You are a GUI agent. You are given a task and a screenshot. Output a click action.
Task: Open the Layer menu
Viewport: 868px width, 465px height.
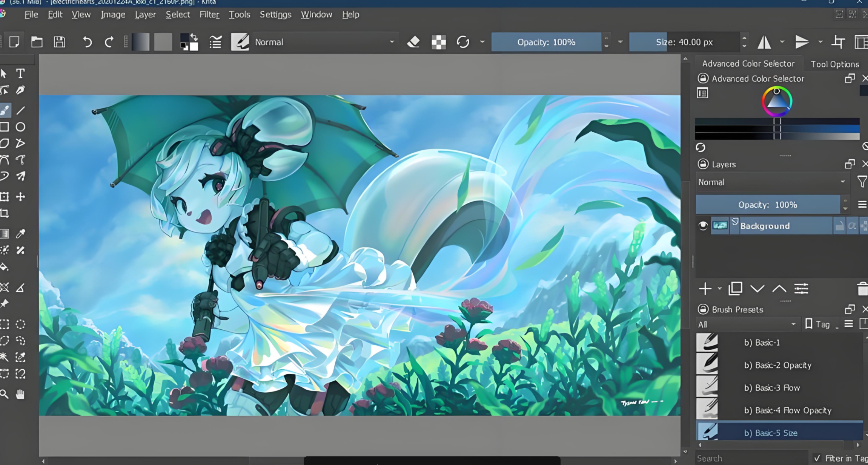pyautogui.click(x=145, y=15)
